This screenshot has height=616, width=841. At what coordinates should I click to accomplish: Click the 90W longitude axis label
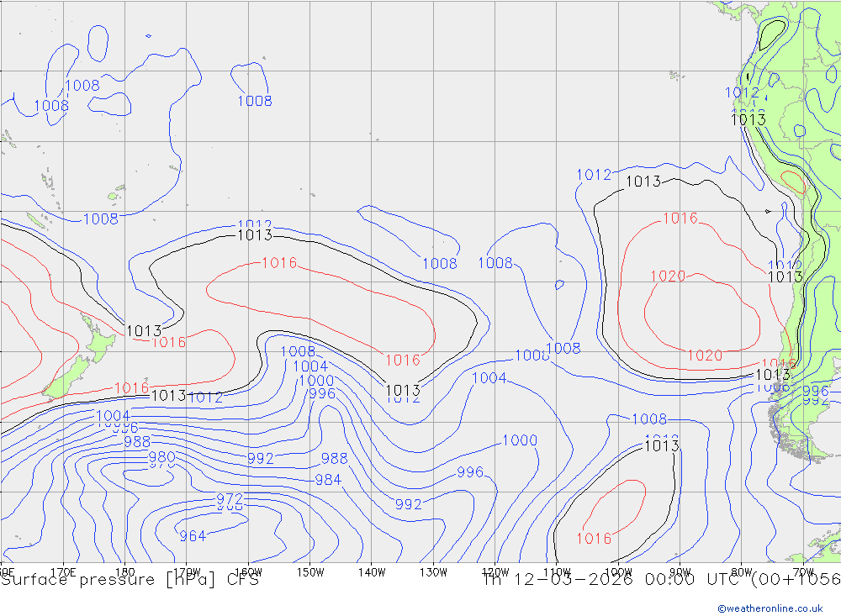(x=680, y=572)
